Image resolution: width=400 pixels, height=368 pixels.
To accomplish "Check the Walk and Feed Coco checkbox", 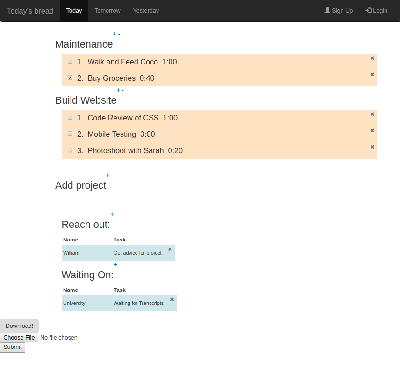I will coord(70,61).
